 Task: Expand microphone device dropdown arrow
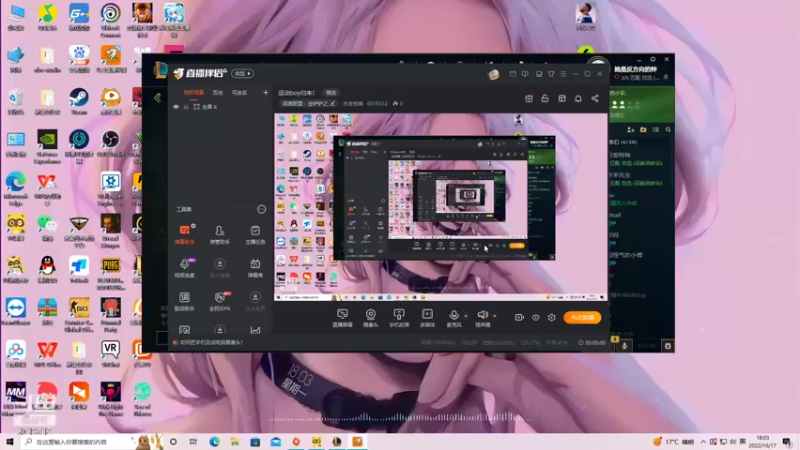tap(465, 316)
